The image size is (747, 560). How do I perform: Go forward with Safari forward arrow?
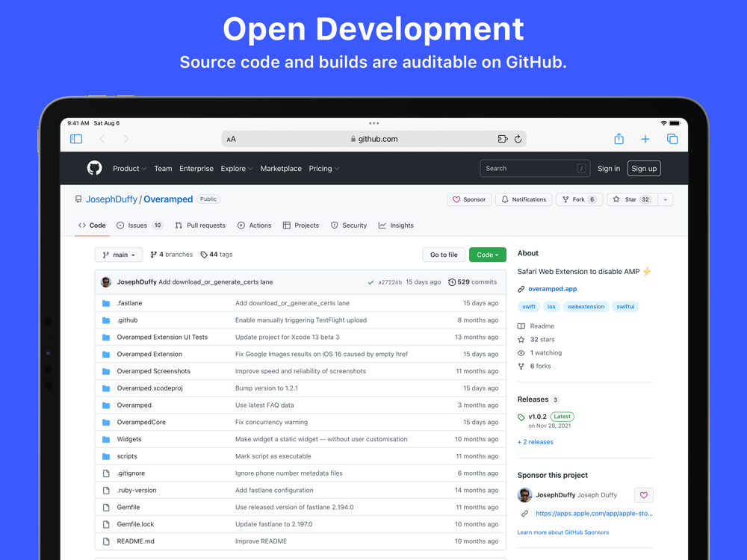click(125, 139)
